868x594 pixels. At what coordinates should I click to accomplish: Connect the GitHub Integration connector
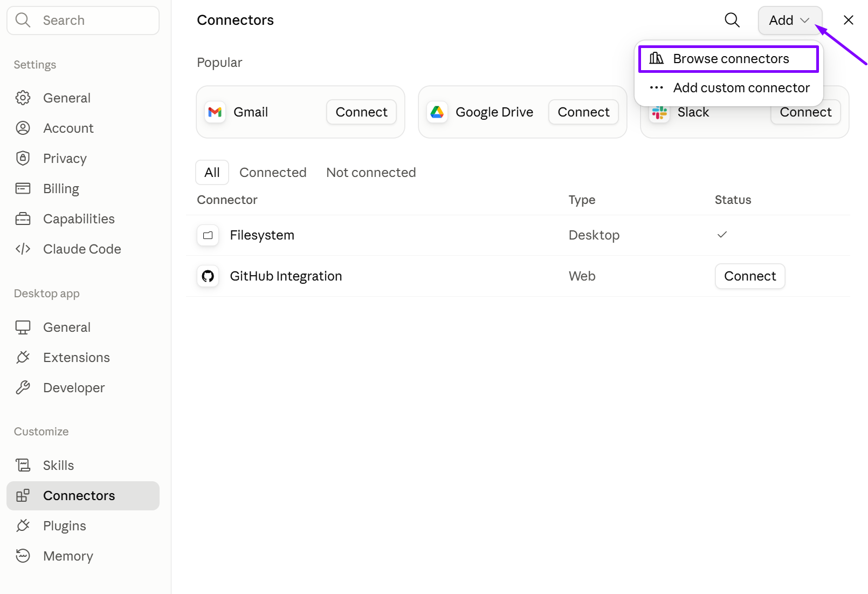pos(750,276)
